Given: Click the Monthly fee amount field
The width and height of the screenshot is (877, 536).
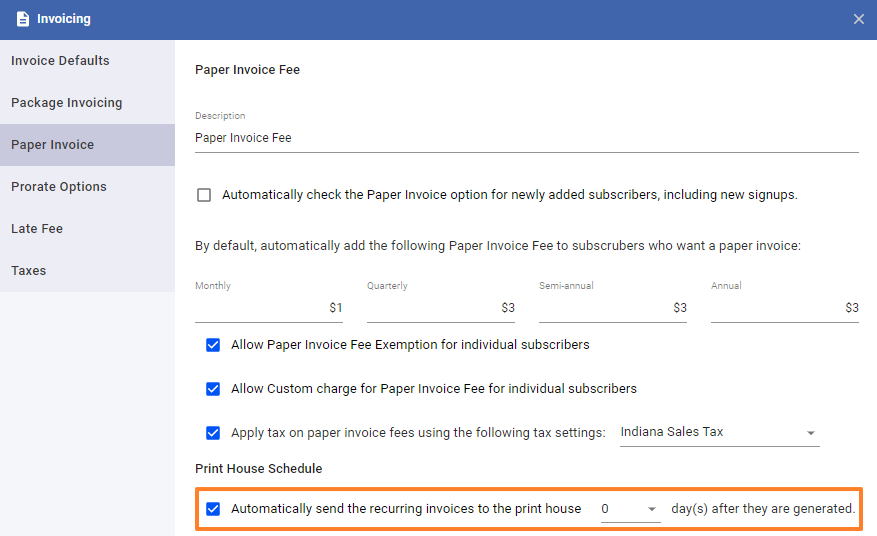Looking at the screenshot, I should click(x=268, y=308).
